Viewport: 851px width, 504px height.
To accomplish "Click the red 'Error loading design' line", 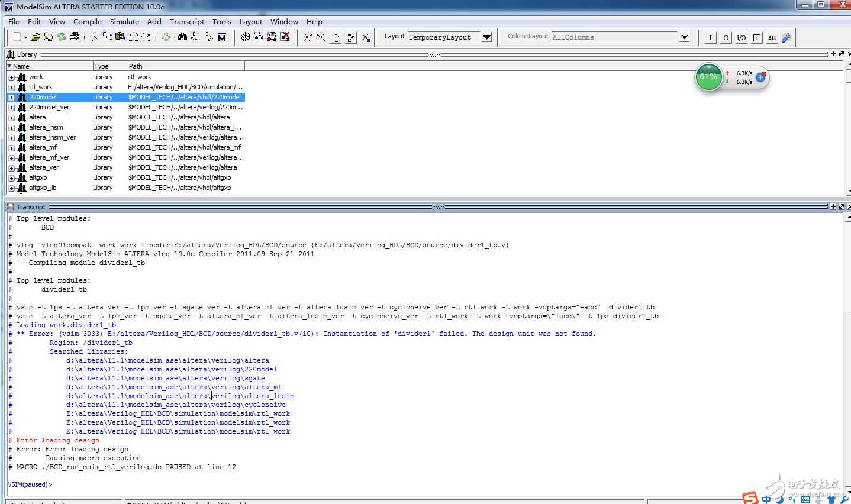I will coord(54,440).
